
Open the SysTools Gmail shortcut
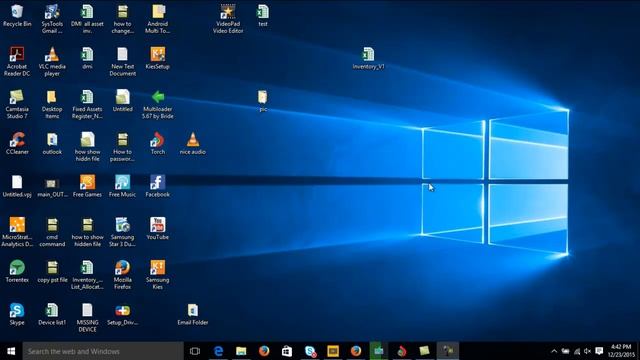52,19
